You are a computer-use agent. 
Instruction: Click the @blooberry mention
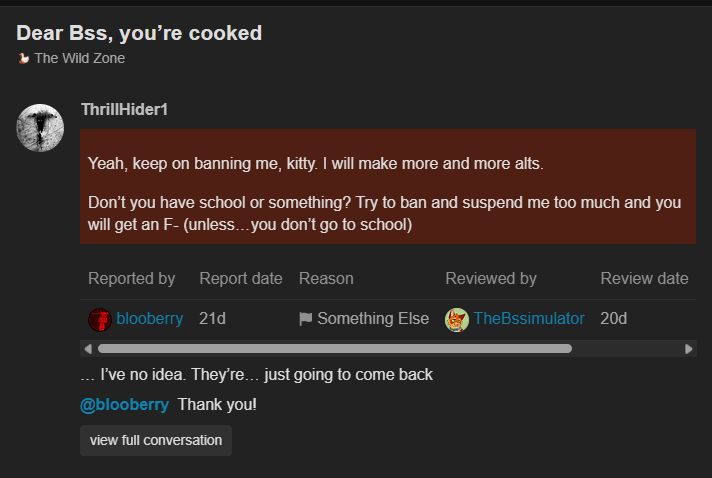[124, 405]
